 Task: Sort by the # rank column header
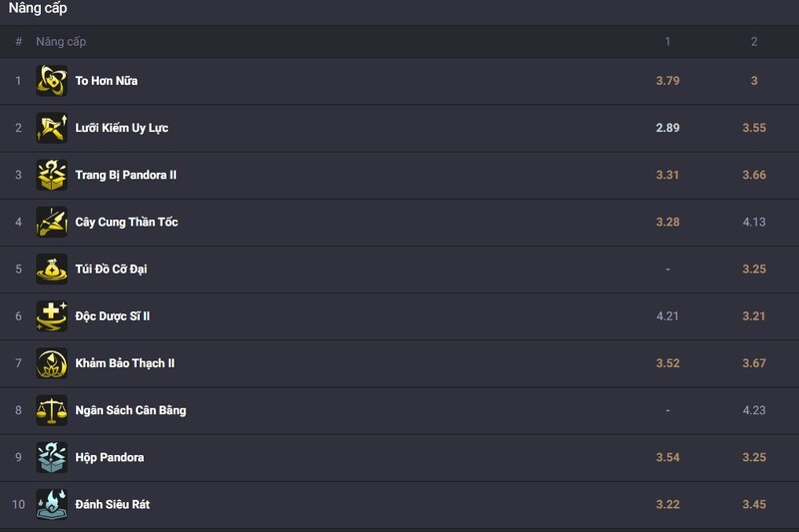[x=18, y=42]
